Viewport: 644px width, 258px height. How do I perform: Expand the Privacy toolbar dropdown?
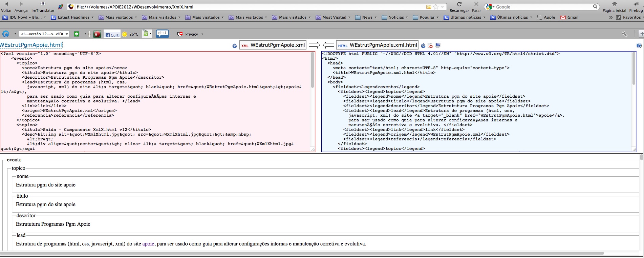pos(202,34)
